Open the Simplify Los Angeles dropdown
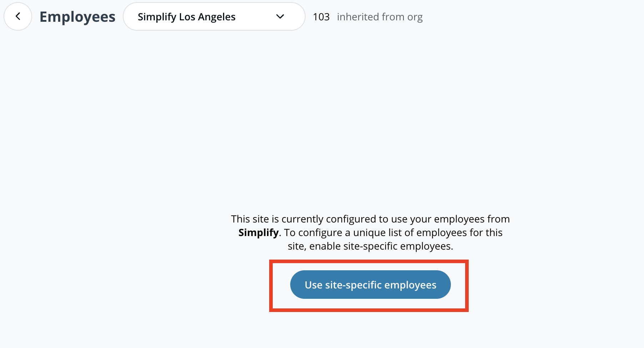The height and width of the screenshot is (348, 644). point(213,16)
